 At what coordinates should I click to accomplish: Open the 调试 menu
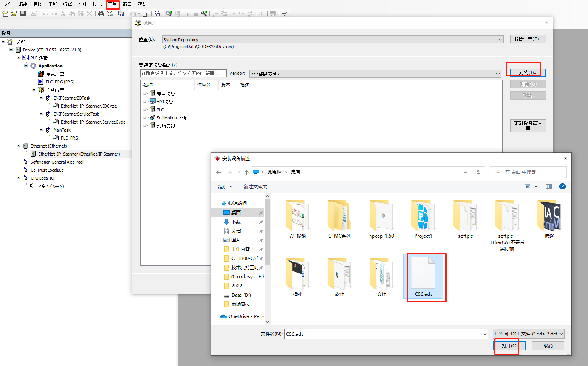(x=98, y=4)
